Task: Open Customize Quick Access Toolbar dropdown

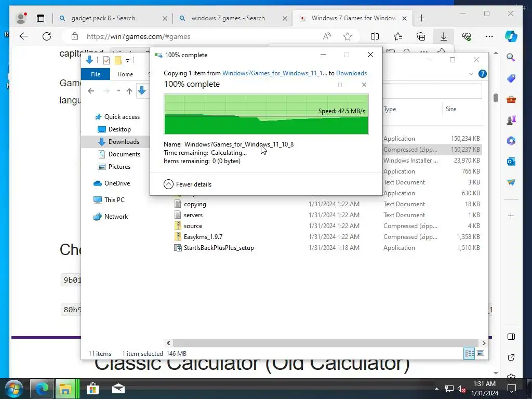Action: pos(128,61)
